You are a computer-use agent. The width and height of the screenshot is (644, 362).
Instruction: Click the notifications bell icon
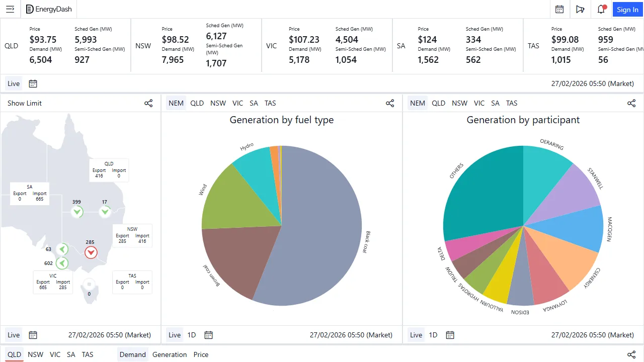click(601, 9)
